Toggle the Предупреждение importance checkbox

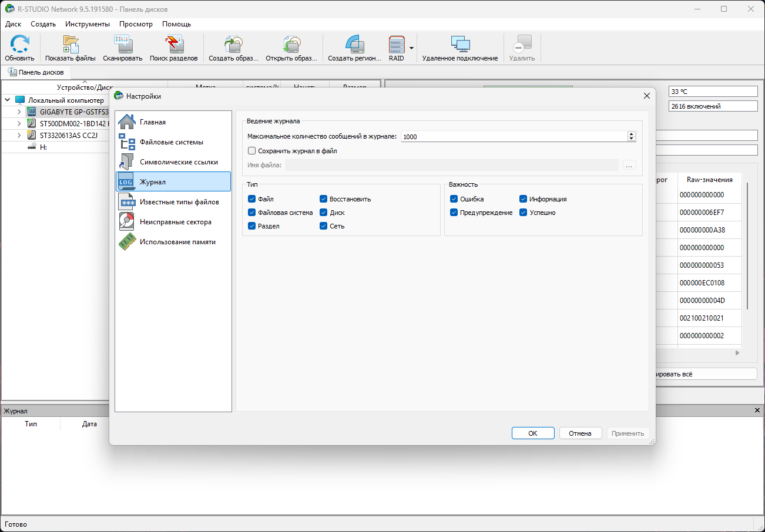454,213
